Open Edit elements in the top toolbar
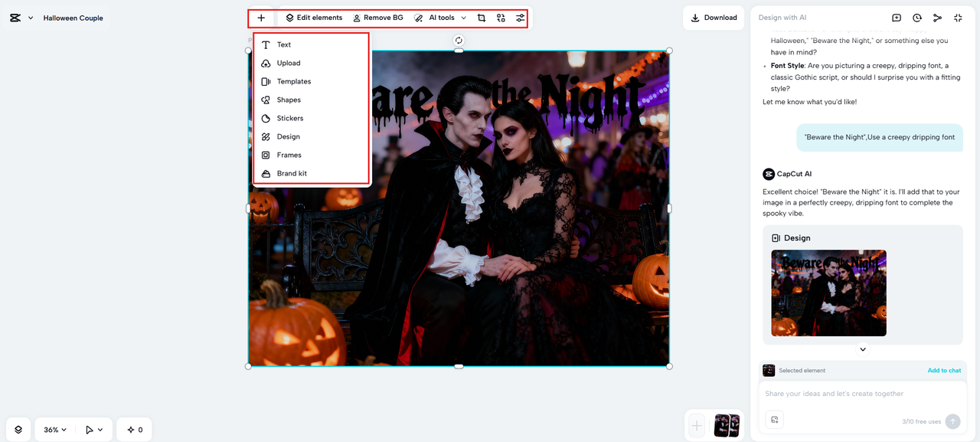Image resolution: width=980 pixels, height=442 pixels. coord(314,18)
